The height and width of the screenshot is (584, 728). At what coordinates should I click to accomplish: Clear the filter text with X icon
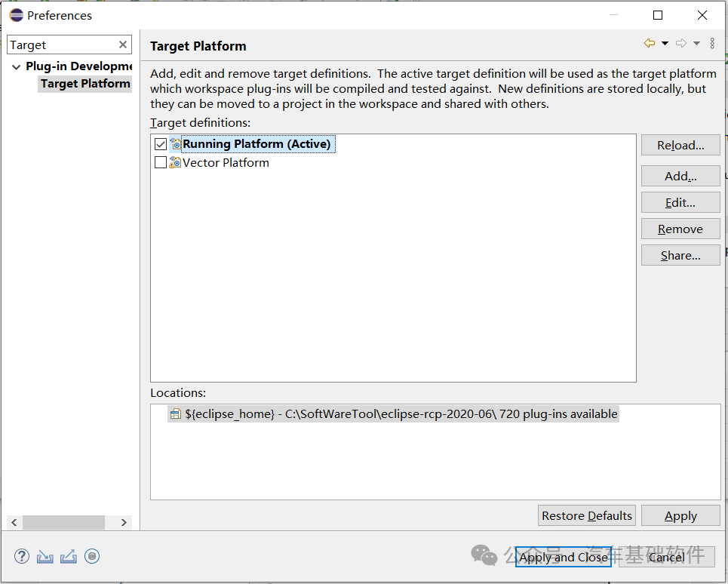point(122,45)
